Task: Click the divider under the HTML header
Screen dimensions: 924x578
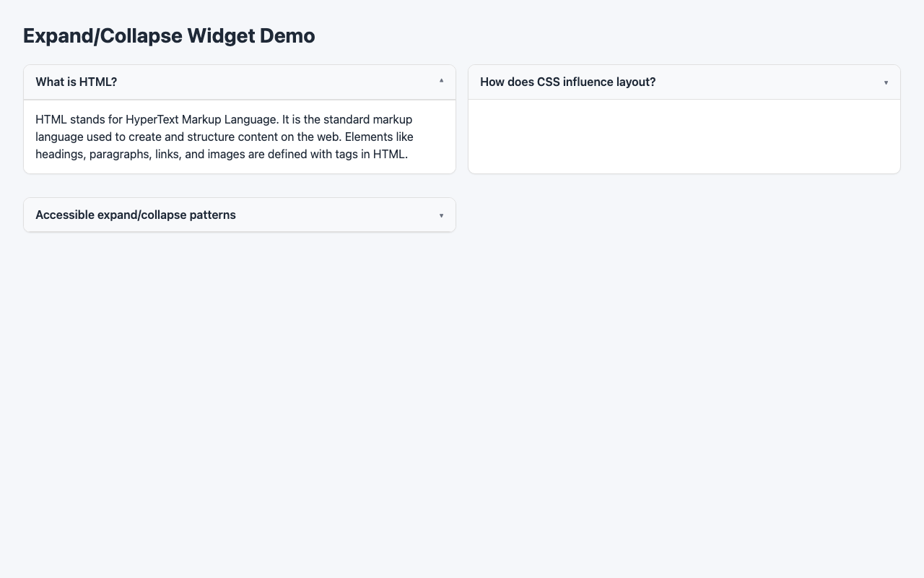Action: [x=240, y=98]
